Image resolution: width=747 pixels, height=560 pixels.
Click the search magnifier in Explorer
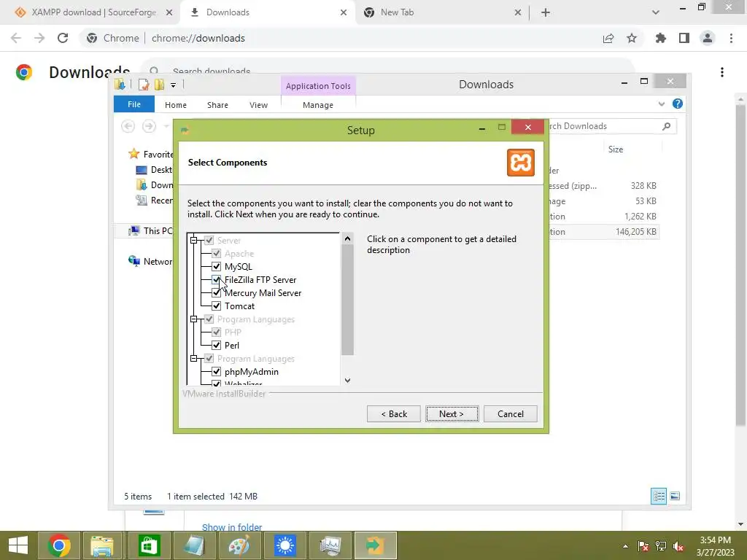[x=667, y=126]
